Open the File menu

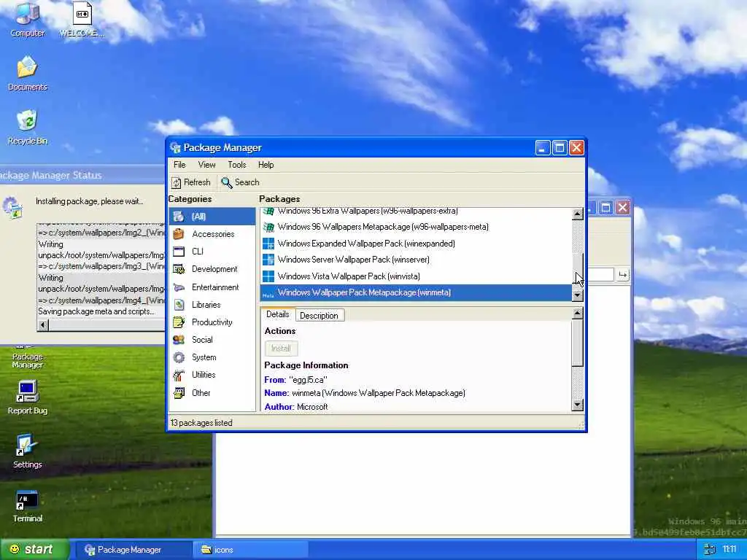click(179, 165)
